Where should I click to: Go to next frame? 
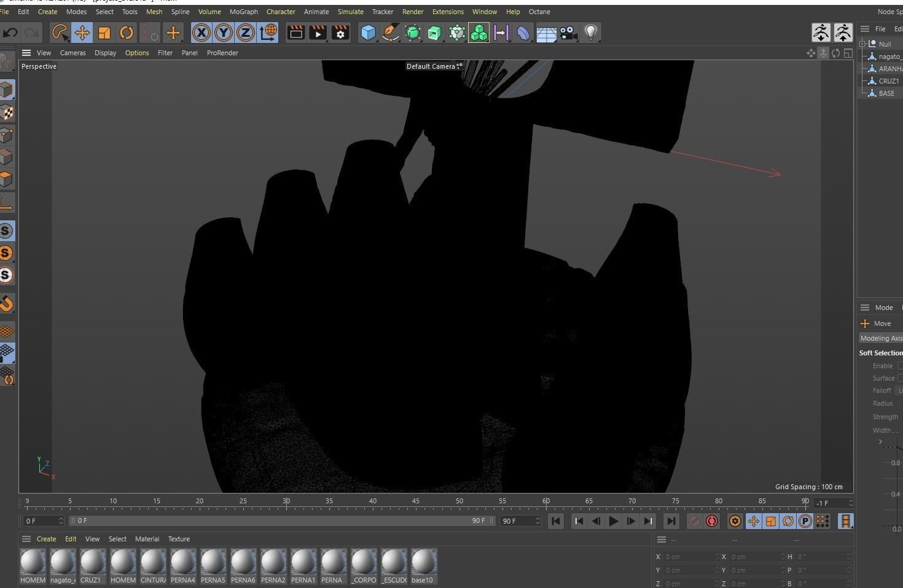coord(630,521)
